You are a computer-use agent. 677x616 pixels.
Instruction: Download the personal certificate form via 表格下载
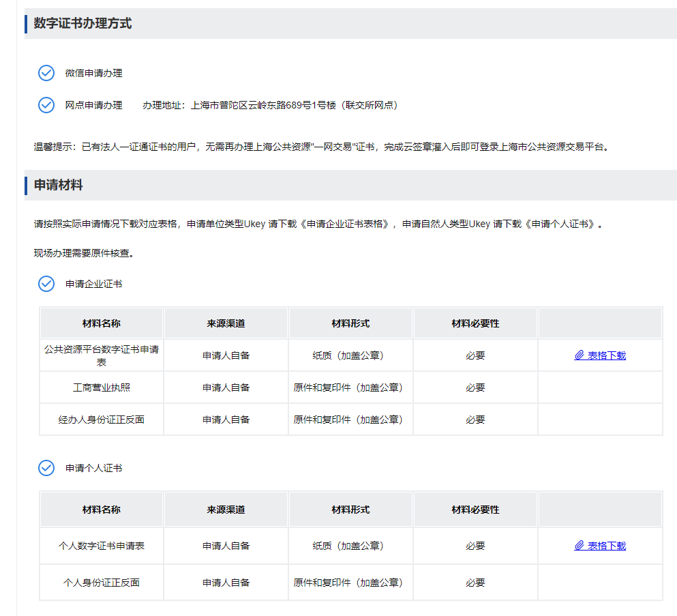point(606,546)
